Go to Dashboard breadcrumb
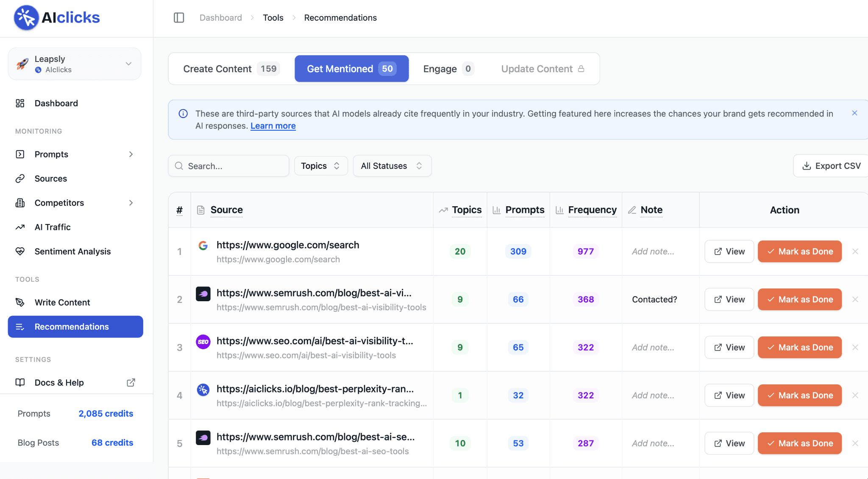 pos(220,18)
